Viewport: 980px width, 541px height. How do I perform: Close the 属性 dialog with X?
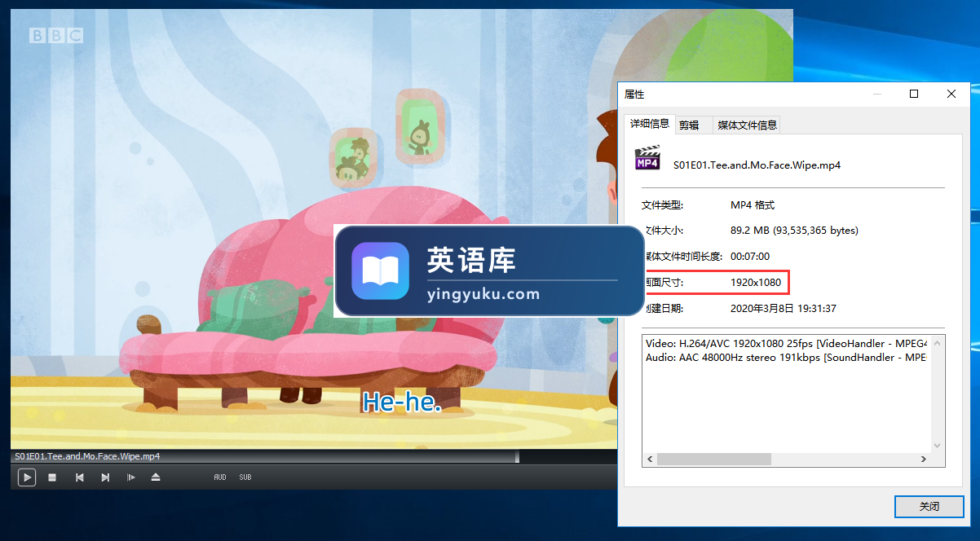click(x=951, y=94)
